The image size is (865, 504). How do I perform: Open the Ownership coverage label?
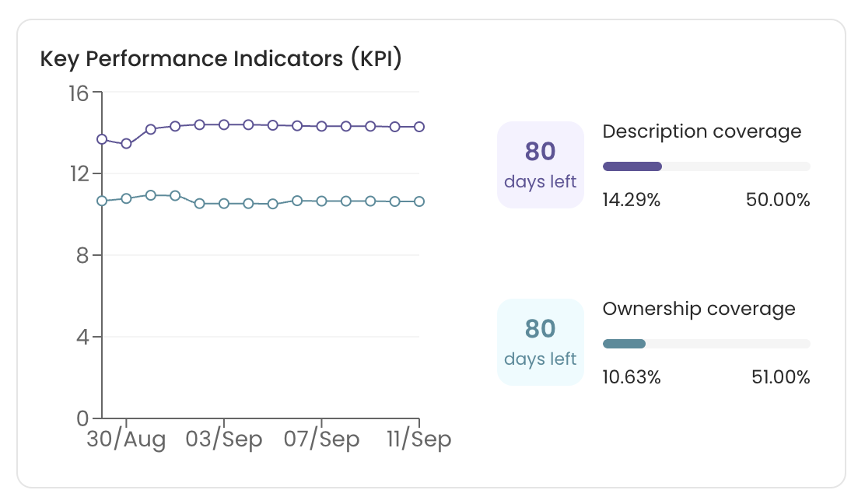(699, 309)
